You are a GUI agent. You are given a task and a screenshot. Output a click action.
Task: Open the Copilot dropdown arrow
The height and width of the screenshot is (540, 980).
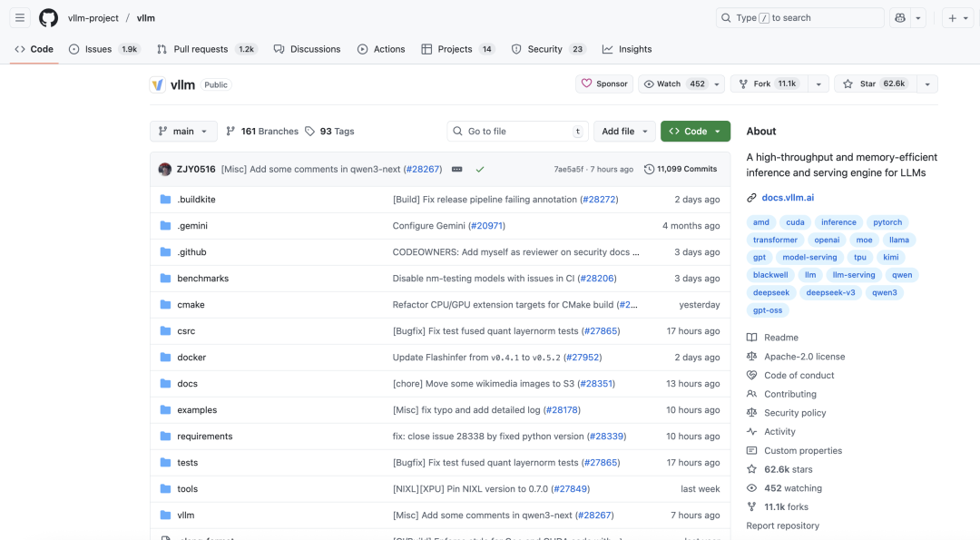tap(918, 18)
